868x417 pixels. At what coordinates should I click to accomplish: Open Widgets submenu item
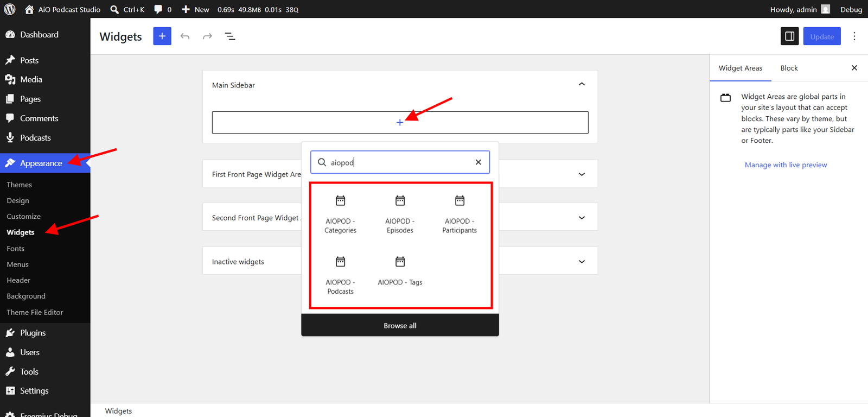click(21, 232)
